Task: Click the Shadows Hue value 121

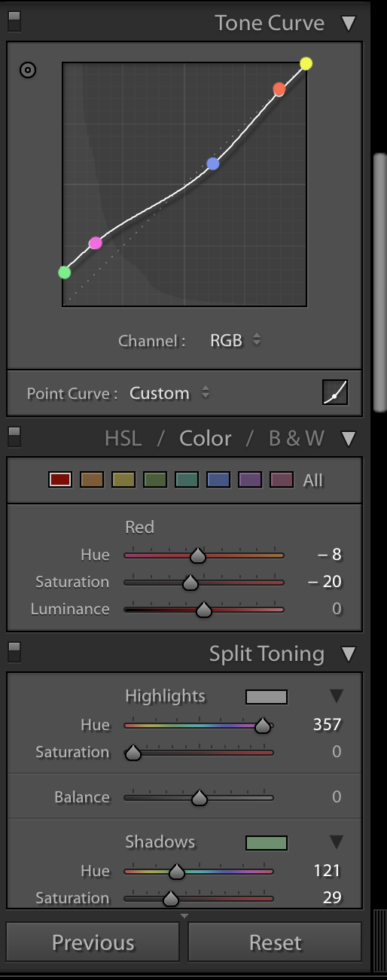Action: pyautogui.click(x=328, y=871)
